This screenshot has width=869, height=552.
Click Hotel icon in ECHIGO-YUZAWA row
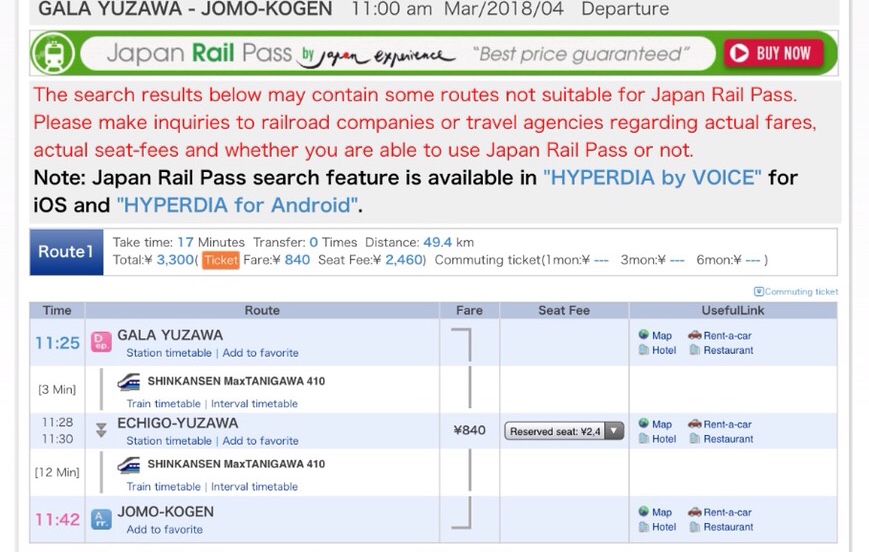click(x=643, y=438)
